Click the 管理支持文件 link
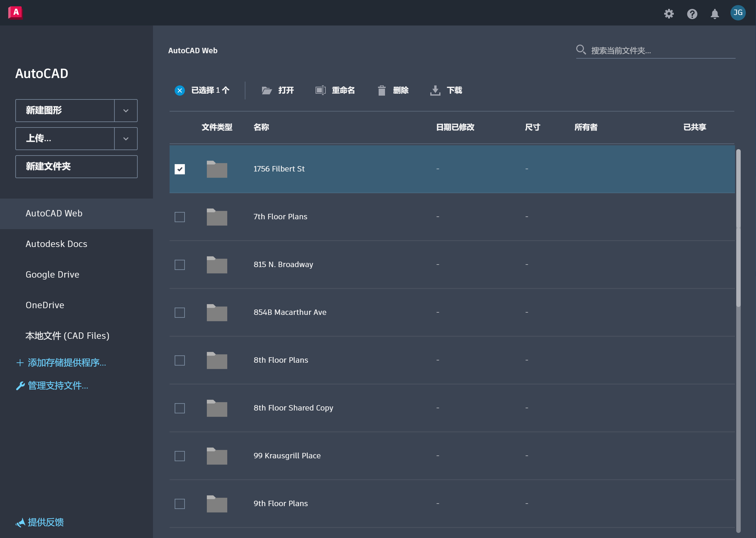 click(58, 386)
